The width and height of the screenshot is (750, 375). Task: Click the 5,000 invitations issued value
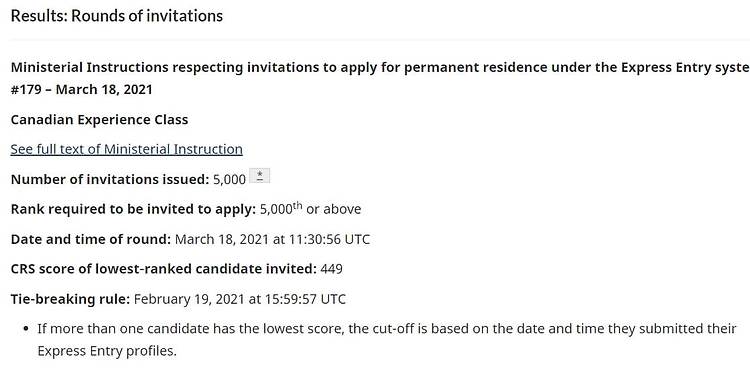[x=229, y=180]
